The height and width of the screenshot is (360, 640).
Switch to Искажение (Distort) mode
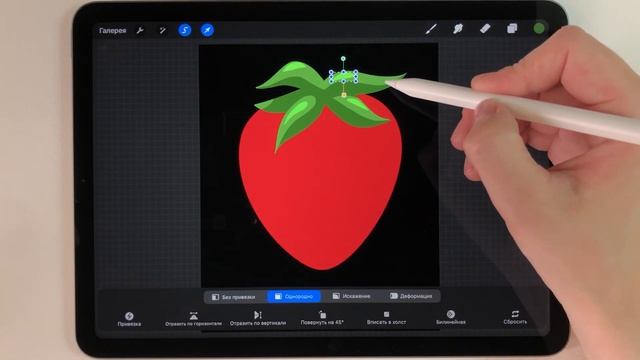click(351, 296)
